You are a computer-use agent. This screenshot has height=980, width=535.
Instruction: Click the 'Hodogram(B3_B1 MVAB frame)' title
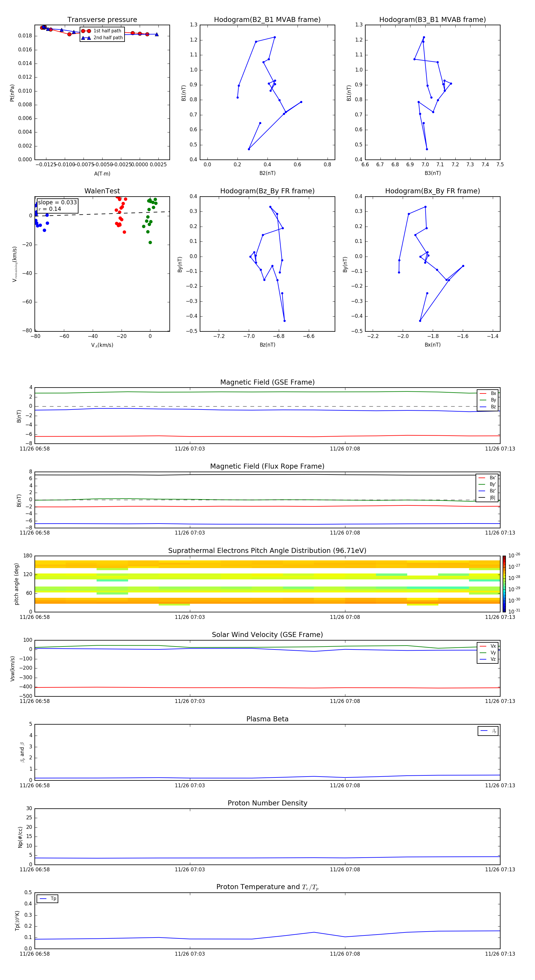[x=432, y=20]
